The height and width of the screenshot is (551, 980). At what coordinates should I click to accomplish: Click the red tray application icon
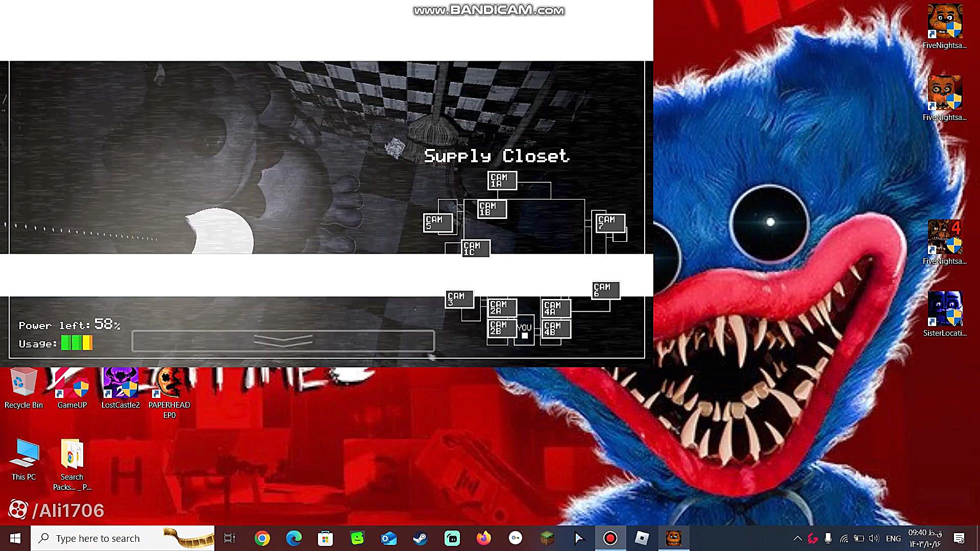click(x=813, y=538)
